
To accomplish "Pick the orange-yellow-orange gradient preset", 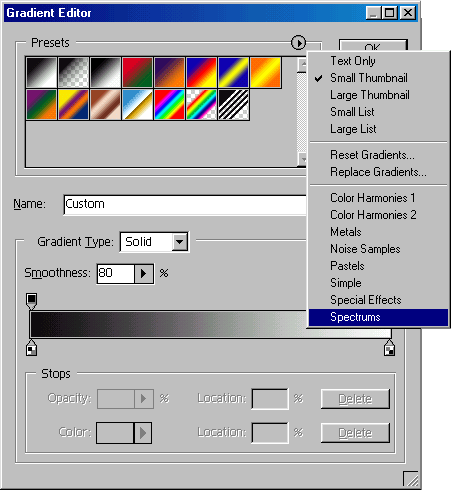I will (x=265, y=72).
